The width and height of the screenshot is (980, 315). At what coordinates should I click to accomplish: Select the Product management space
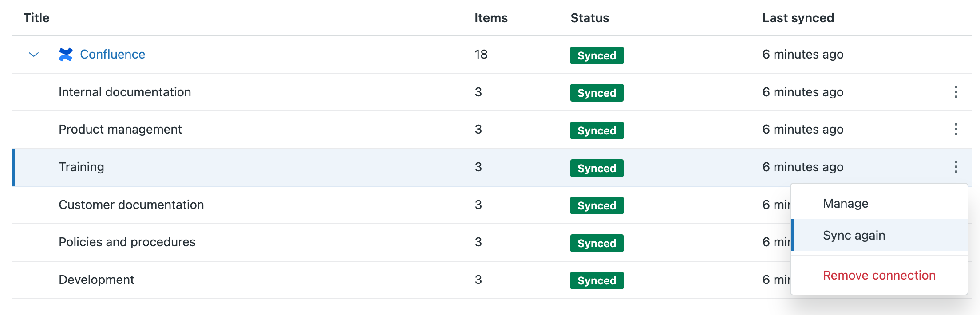coord(120,129)
